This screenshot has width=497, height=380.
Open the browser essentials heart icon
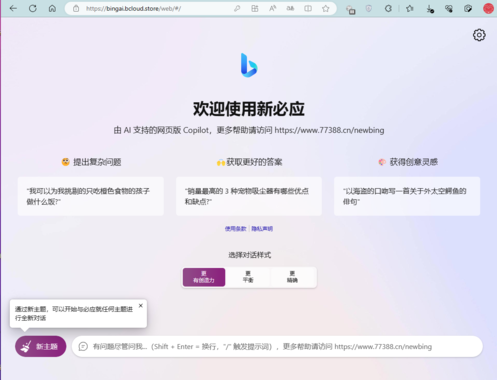click(x=449, y=9)
